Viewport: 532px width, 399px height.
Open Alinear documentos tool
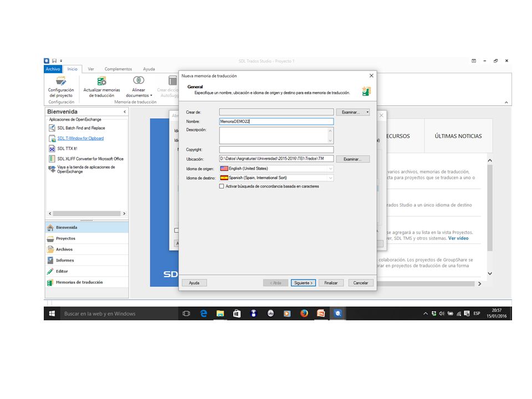pyautogui.click(x=139, y=87)
